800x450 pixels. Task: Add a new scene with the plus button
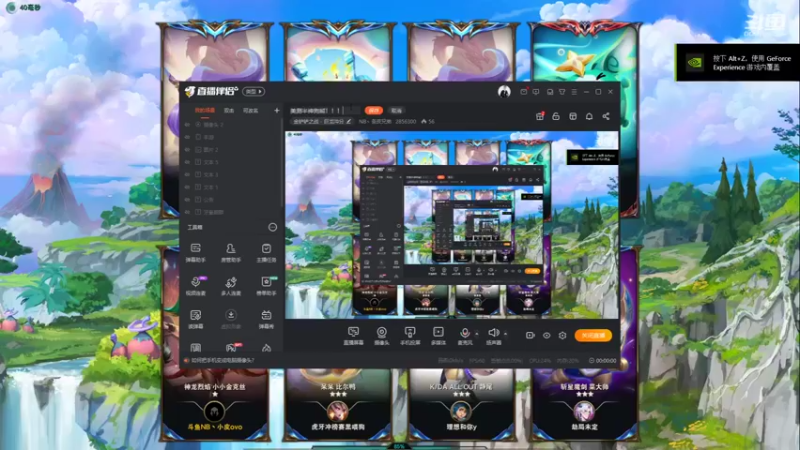coord(277,110)
